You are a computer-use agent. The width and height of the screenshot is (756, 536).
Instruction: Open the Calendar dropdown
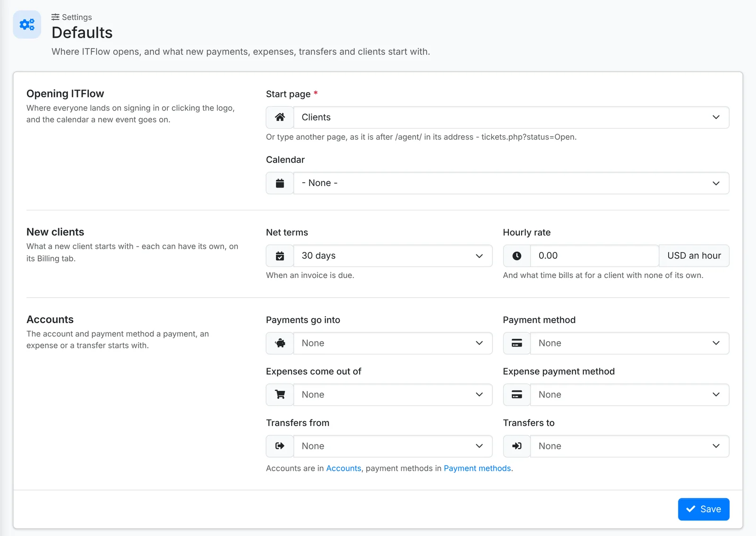point(511,183)
